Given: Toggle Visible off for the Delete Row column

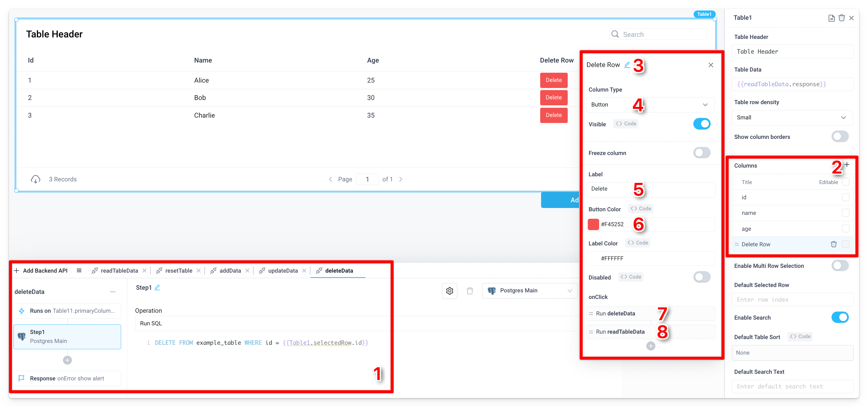Looking at the screenshot, I should point(702,124).
